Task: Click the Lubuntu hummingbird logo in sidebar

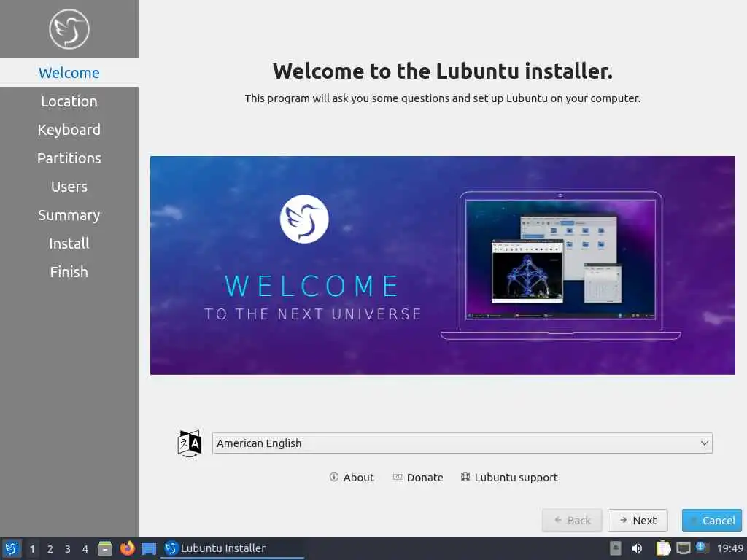Action: [69, 29]
